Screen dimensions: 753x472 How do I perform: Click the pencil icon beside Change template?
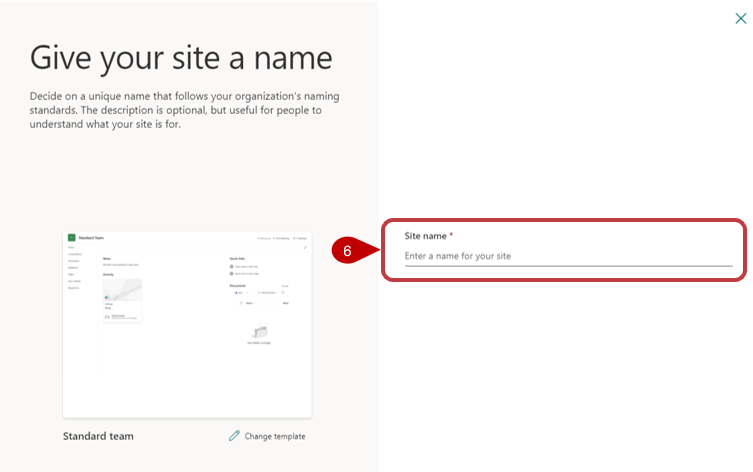tap(234, 436)
